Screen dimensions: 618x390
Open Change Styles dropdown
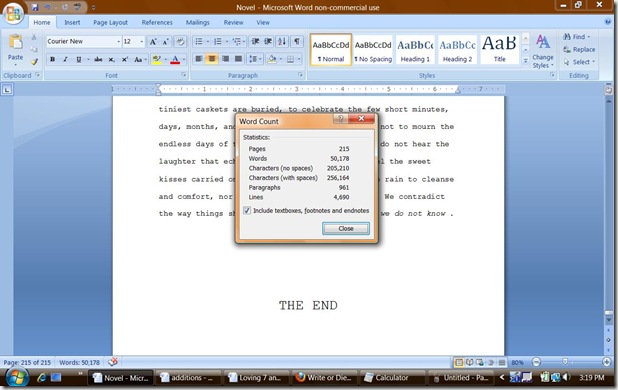pos(543,51)
